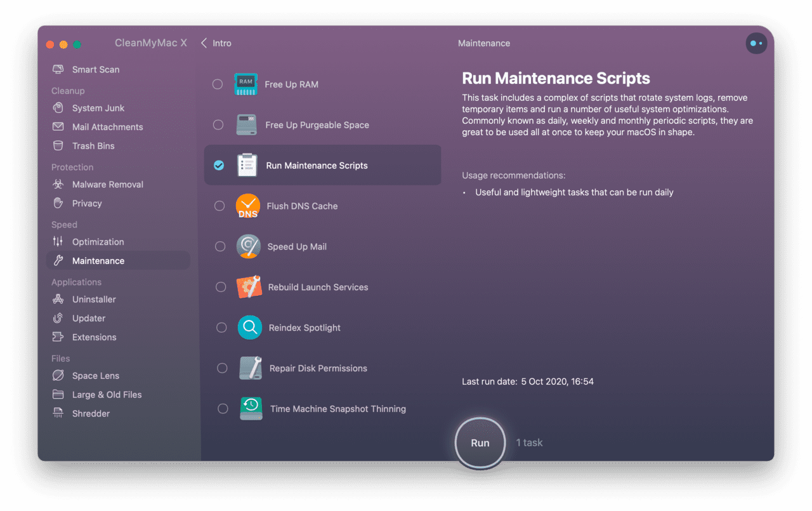This screenshot has height=511, width=812.
Task: Select the highlighted Maintenance label
Action: click(98, 261)
